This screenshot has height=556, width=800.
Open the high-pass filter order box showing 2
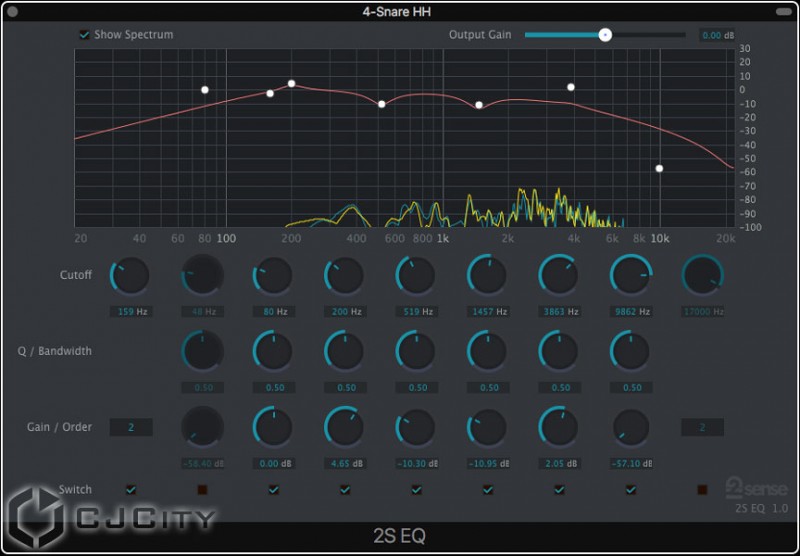tap(131, 427)
